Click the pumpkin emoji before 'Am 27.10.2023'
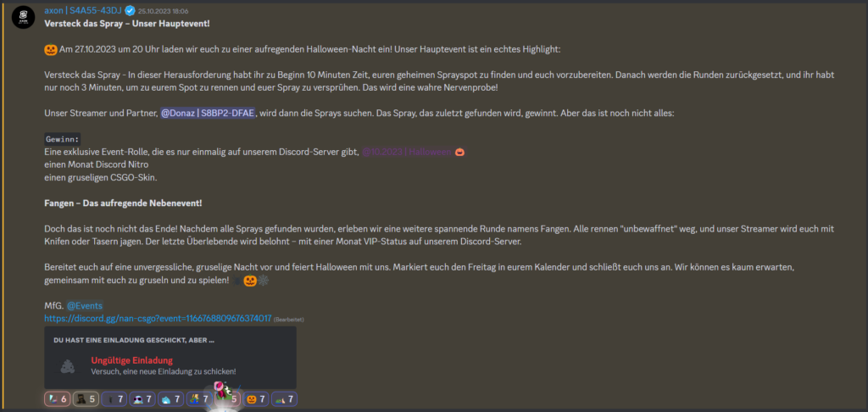868x412 pixels. tap(51, 50)
